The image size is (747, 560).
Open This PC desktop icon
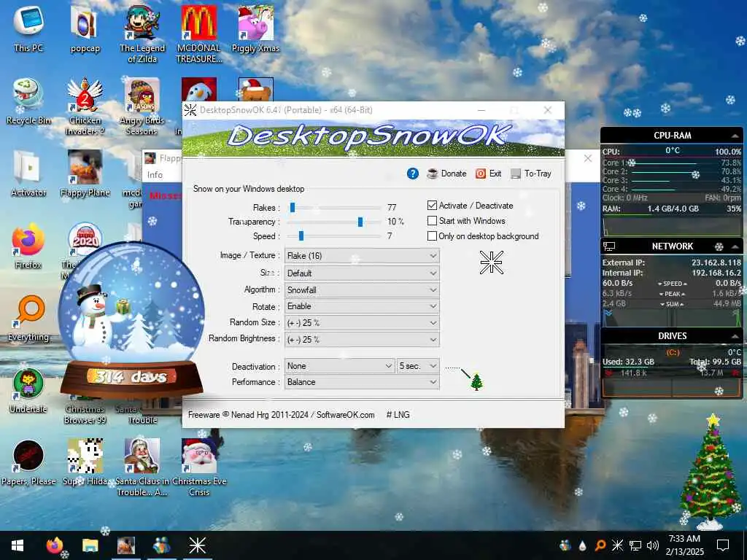(x=28, y=29)
